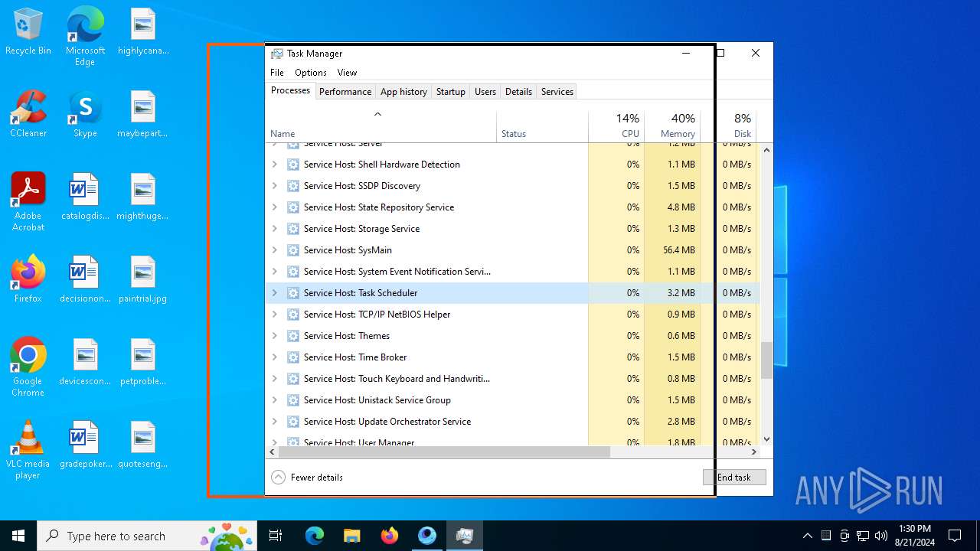980x551 pixels.
Task: Select the devicescon file on desktop
Action: 85,363
